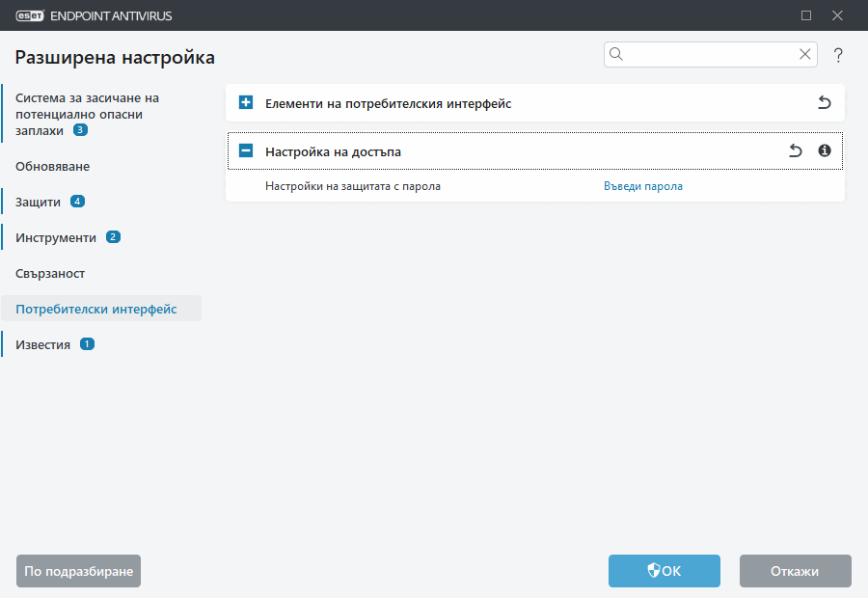868x598 pixels.
Task: Revert "Елементи на потребителския интерфейс" settings with undo arrow
Action: pyautogui.click(x=825, y=102)
